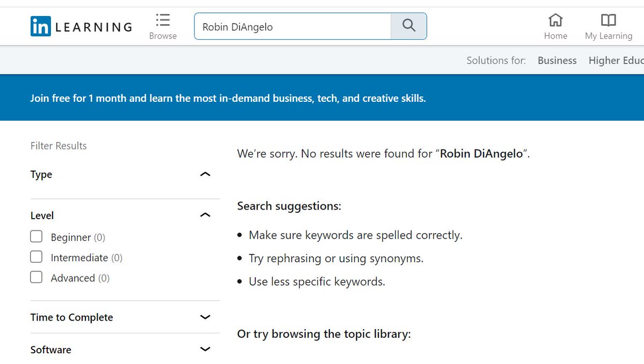This screenshot has width=644, height=364.
Task: Go to Home via the house icon
Action: 555,20
